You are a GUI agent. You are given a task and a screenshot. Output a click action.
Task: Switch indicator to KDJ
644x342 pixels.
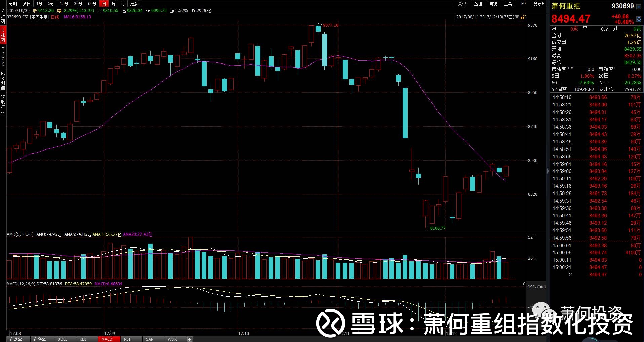[x=83, y=339]
